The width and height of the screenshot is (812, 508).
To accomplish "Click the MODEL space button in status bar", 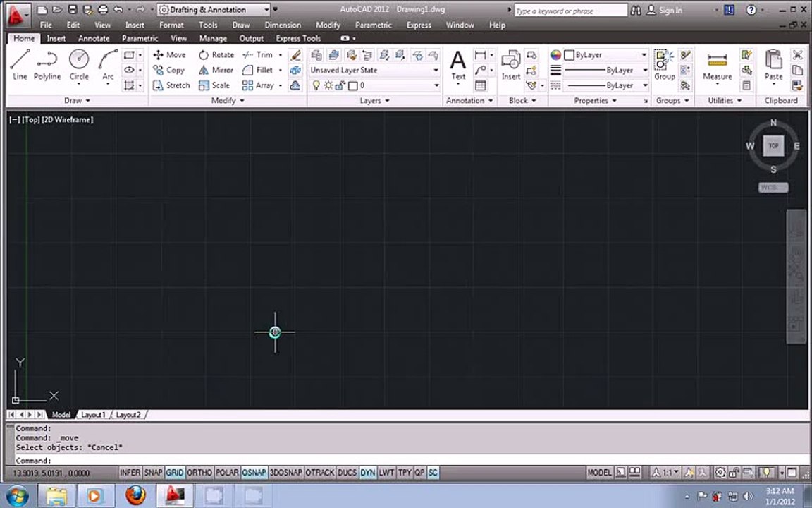I will coord(599,472).
